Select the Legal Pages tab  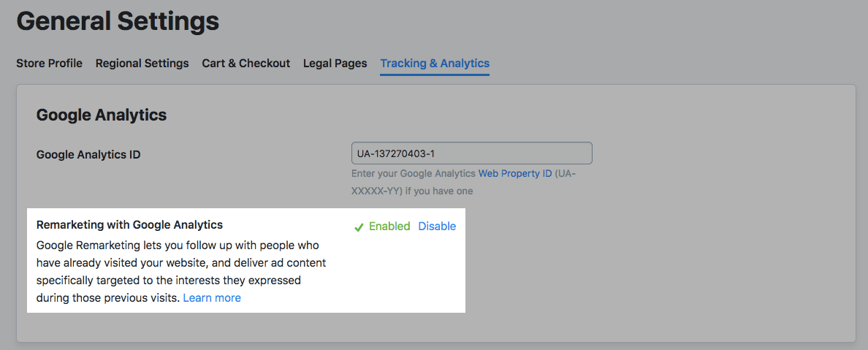(x=335, y=64)
